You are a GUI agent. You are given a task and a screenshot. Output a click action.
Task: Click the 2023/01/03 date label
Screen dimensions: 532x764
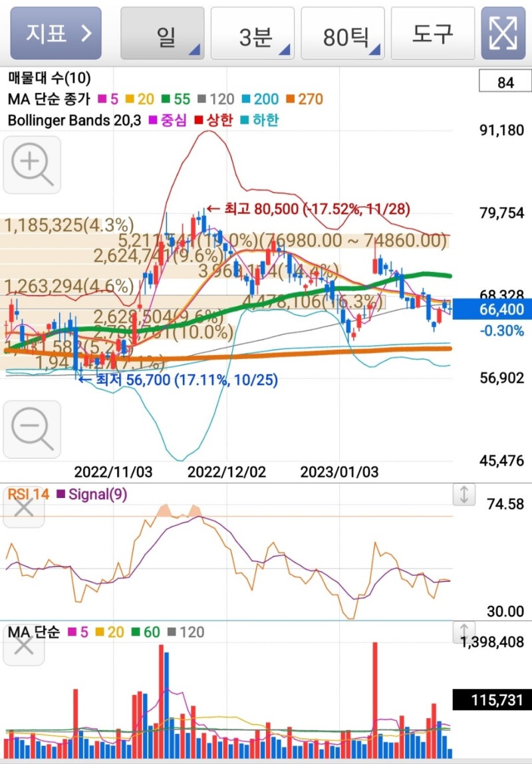pos(339,471)
